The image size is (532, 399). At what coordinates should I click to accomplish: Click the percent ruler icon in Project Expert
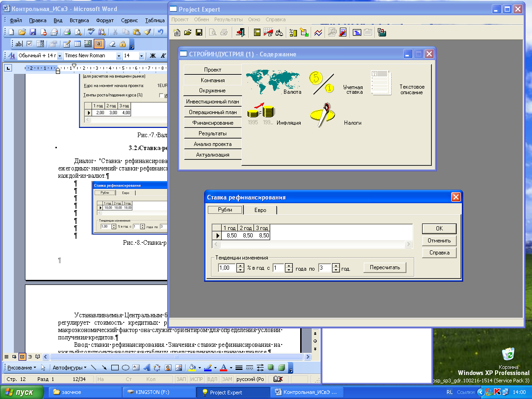coord(293,33)
